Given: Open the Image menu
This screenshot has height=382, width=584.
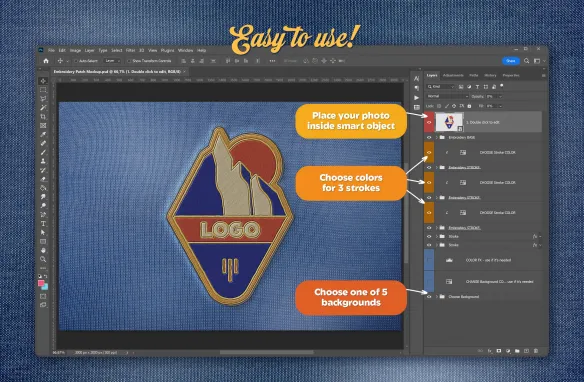Looking at the screenshot, I should click(x=75, y=50).
